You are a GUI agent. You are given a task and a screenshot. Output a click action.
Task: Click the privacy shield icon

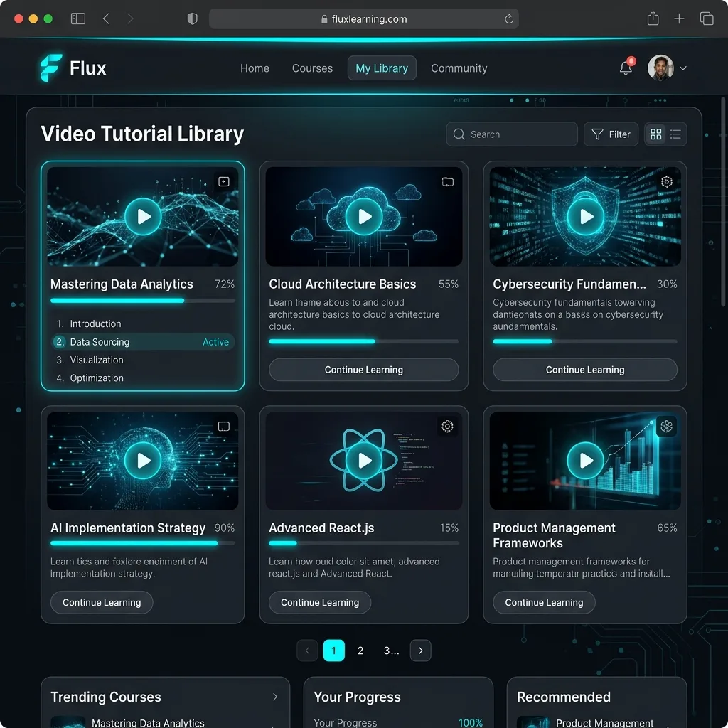click(x=192, y=18)
